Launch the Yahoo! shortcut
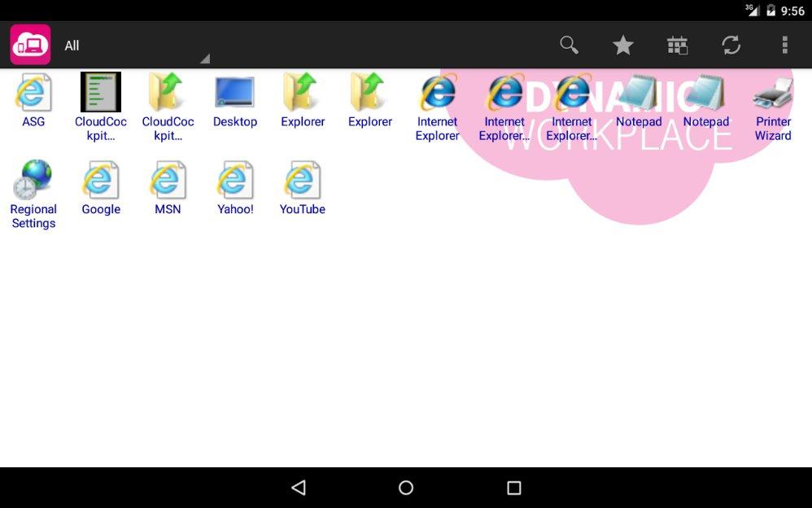The height and width of the screenshot is (508, 812). (x=235, y=187)
